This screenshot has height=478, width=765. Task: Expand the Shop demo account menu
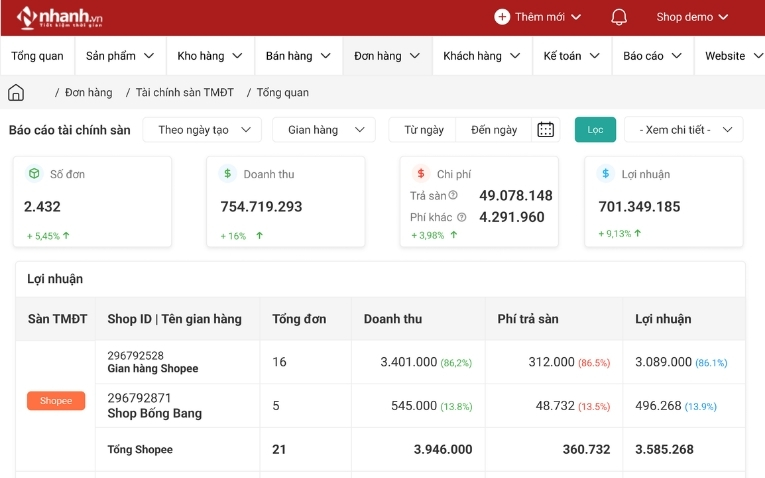[692, 17]
